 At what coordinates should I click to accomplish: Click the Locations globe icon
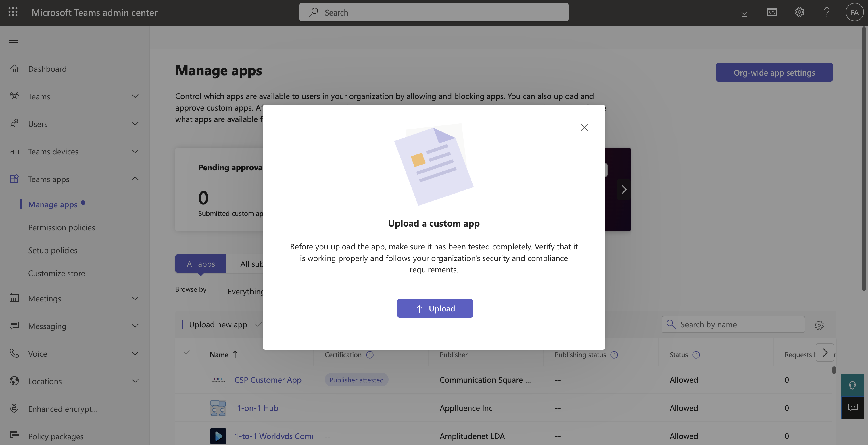[14, 381]
